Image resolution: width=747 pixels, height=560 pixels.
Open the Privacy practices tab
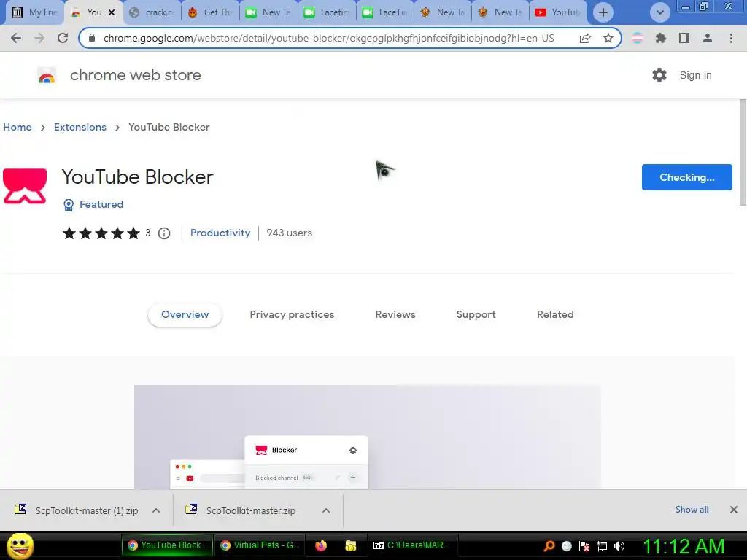click(x=292, y=315)
